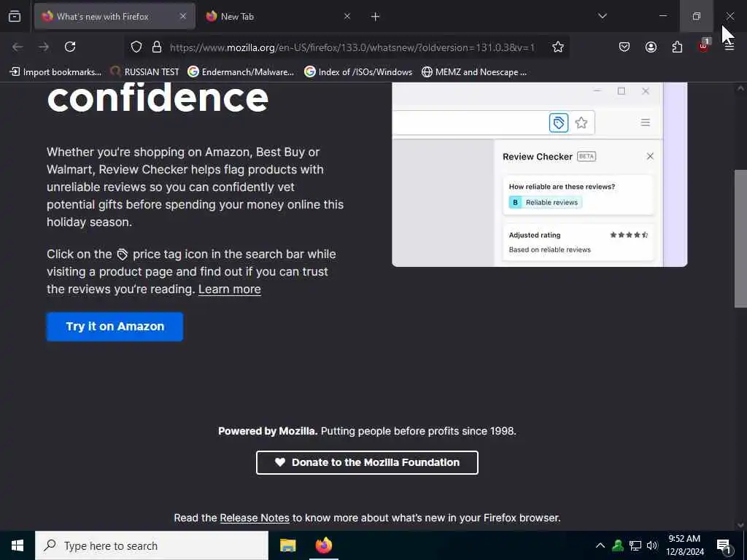Follow the Learn more link
Screen dimensions: 747x560
(x=230, y=289)
